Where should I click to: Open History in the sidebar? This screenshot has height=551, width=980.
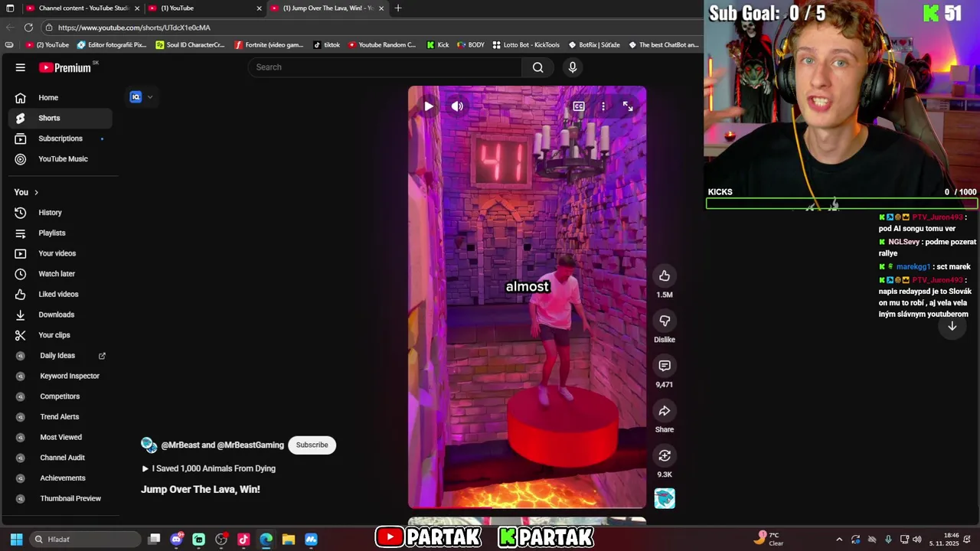click(x=60, y=213)
